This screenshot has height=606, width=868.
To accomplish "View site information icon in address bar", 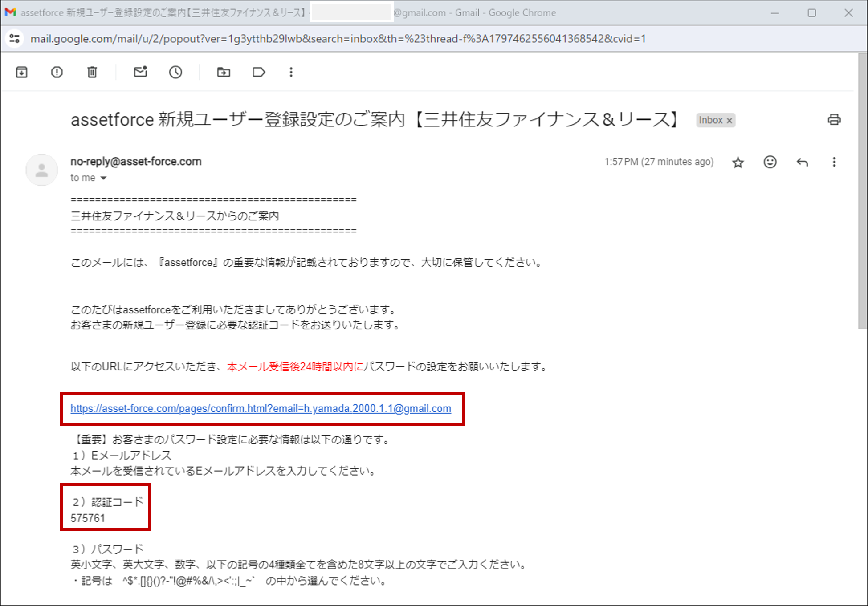I will tap(15, 39).
